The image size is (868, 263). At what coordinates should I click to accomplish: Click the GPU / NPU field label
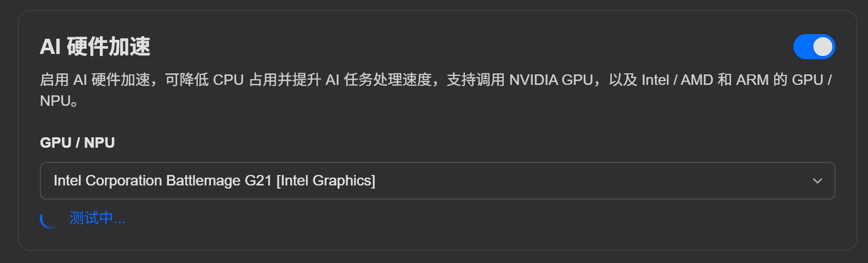coord(77,143)
